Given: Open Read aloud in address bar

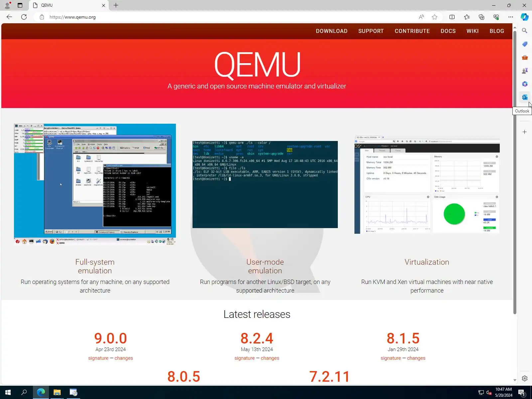Looking at the screenshot, I should click(421, 17).
